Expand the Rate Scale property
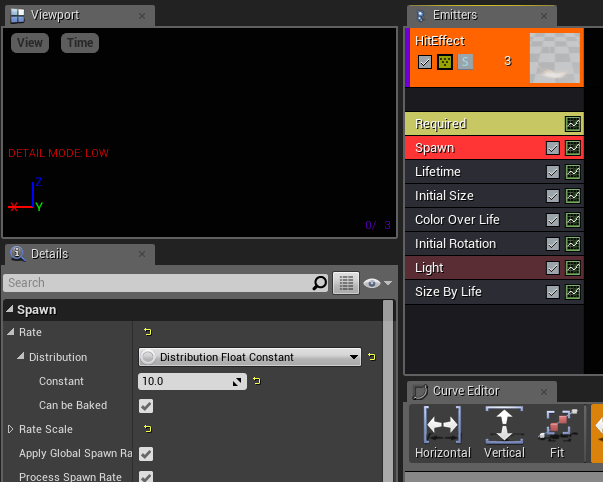 [x=10, y=429]
